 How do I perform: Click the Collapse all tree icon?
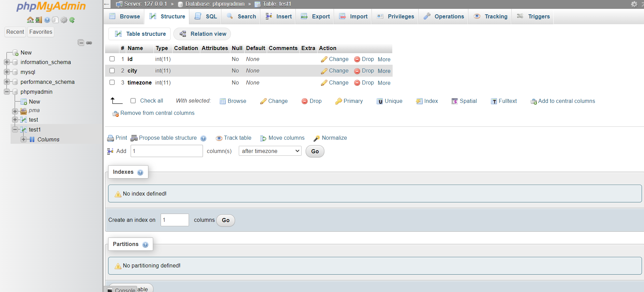coord(81,43)
